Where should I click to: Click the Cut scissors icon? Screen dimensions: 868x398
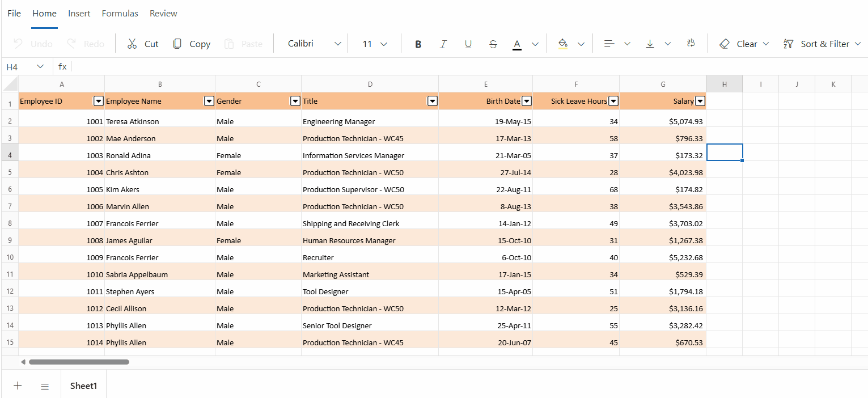pos(132,44)
